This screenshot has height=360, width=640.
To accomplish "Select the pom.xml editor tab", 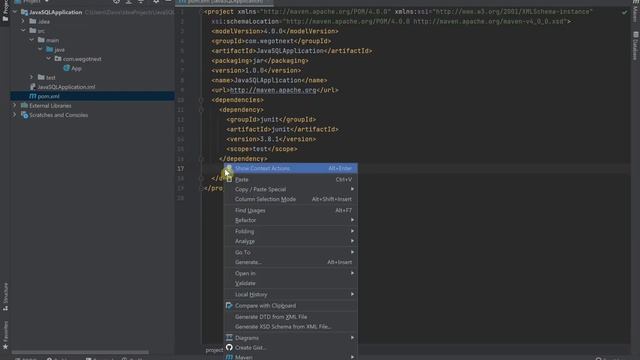I will 225,2.
